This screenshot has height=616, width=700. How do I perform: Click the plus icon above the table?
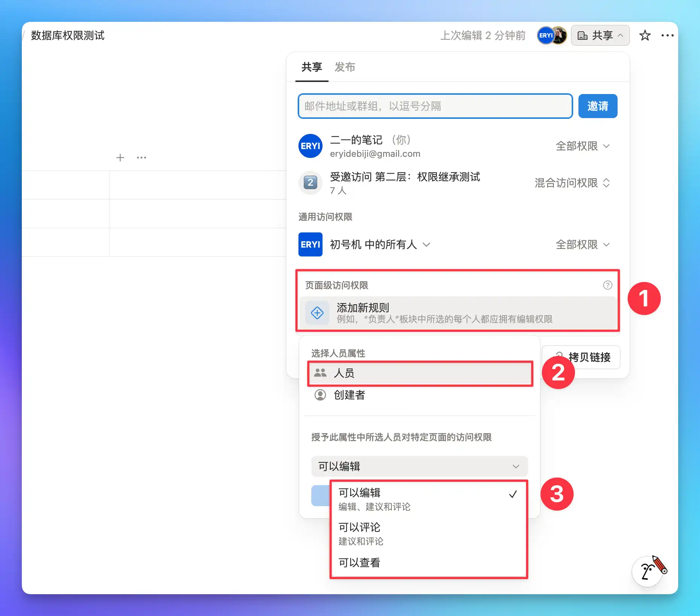(120, 158)
